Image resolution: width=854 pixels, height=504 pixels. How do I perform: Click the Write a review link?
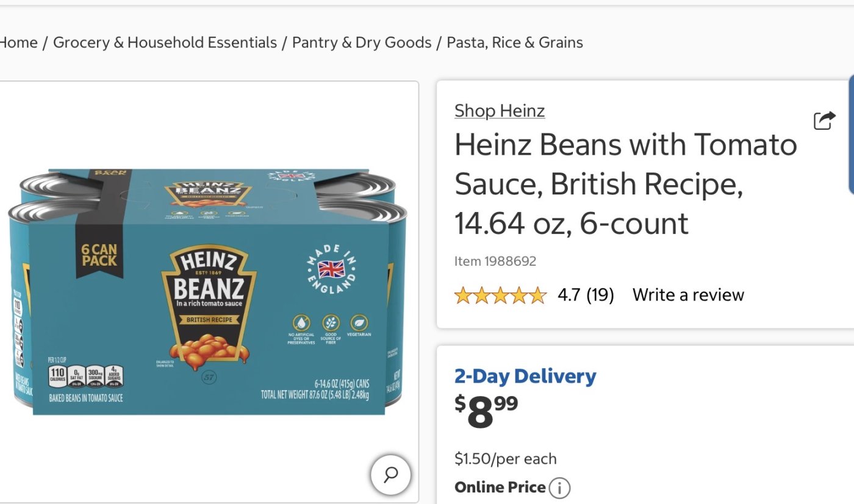click(688, 295)
